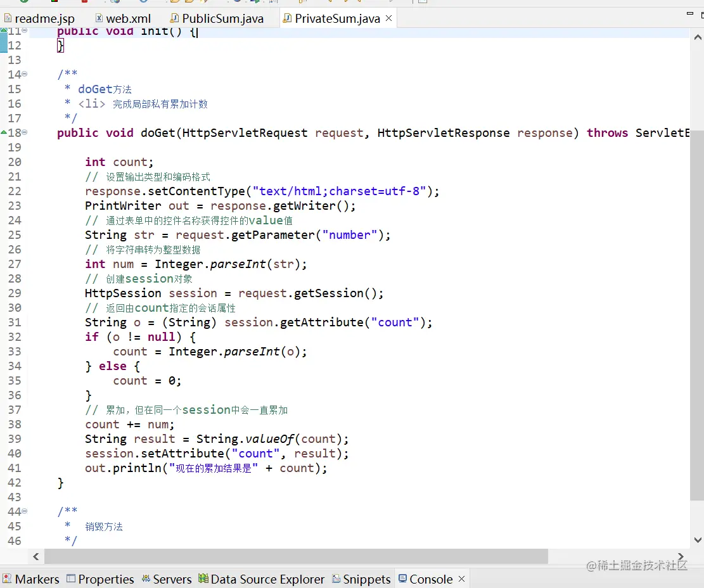
Task: Collapse the init method at line 11
Action: click(25, 30)
